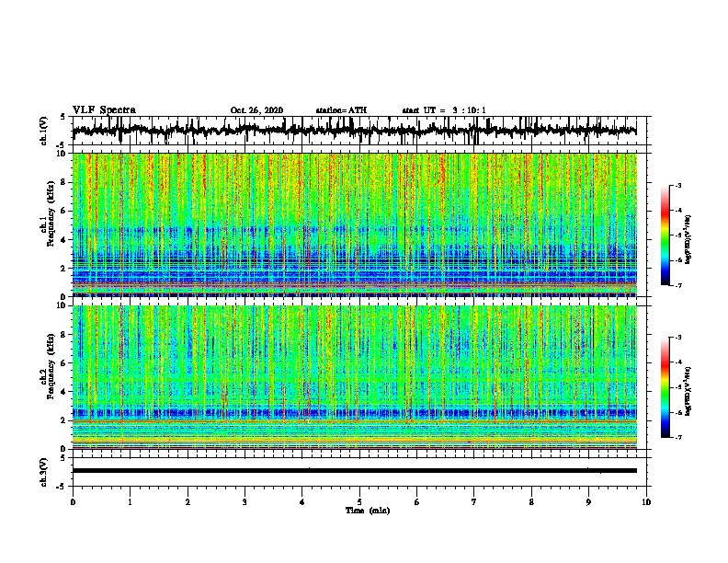
Task: Click the '9' minute tick label
Action: tap(588, 502)
